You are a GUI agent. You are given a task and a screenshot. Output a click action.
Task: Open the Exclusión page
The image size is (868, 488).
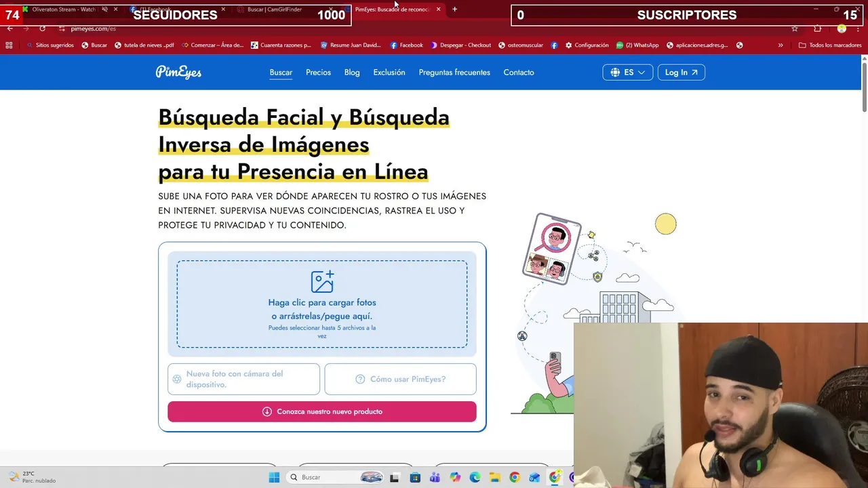389,73
